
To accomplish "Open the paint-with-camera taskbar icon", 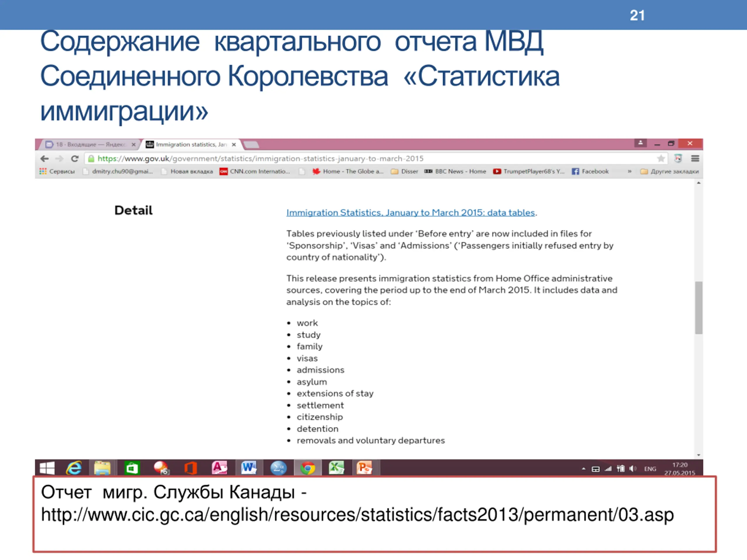I will (161, 468).
